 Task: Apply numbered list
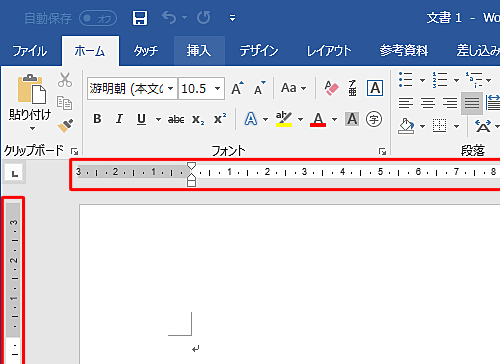click(x=440, y=80)
